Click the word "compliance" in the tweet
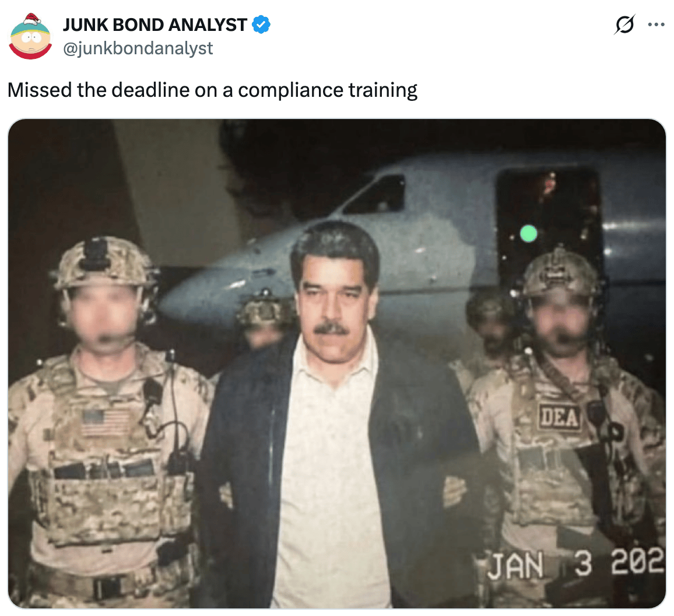 point(290,90)
